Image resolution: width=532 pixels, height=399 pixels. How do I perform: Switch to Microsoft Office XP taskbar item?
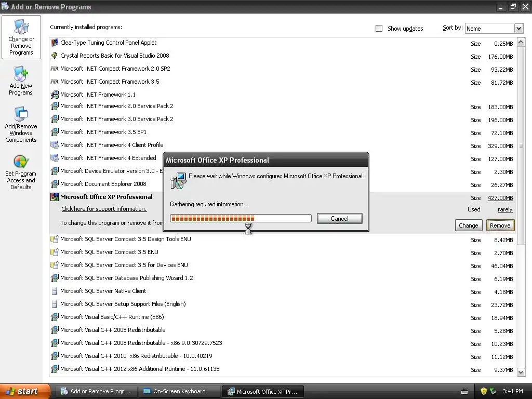pyautogui.click(x=263, y=392)
